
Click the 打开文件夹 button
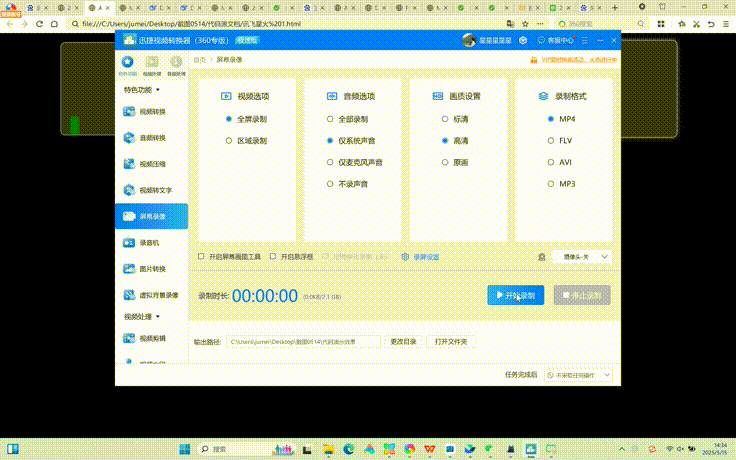451,342
